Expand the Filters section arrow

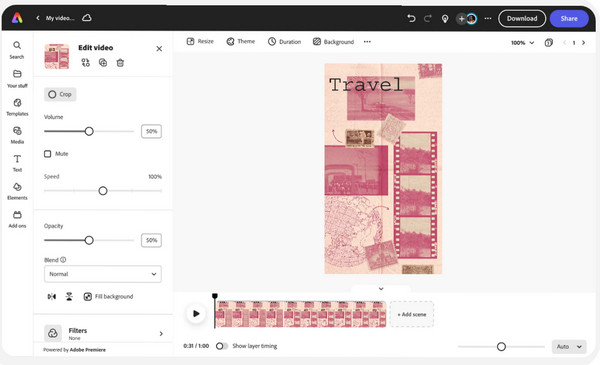(161, 334)
